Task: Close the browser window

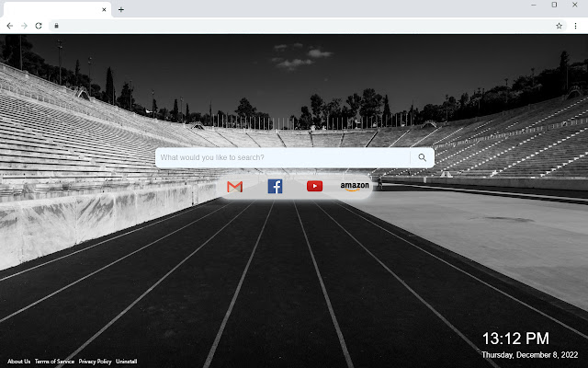Action: tap(574, 5)
